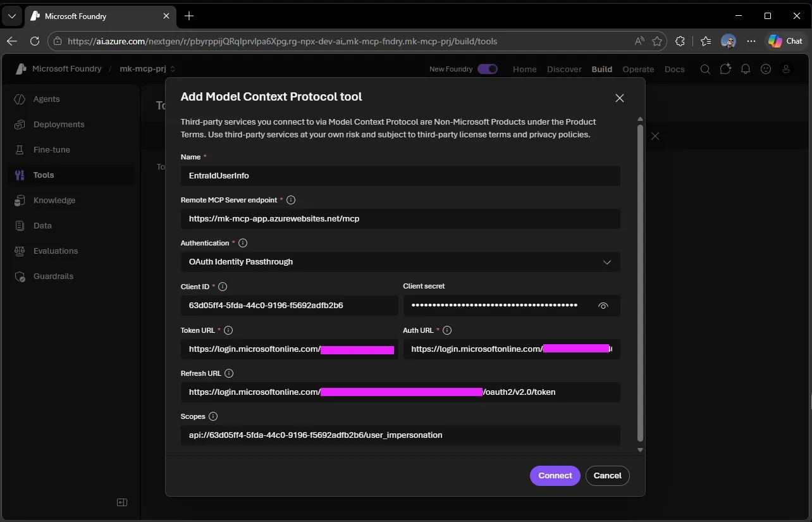Open Evaluations in the sidebar
The image size is (812, 522).
click(x=71, y=251)
